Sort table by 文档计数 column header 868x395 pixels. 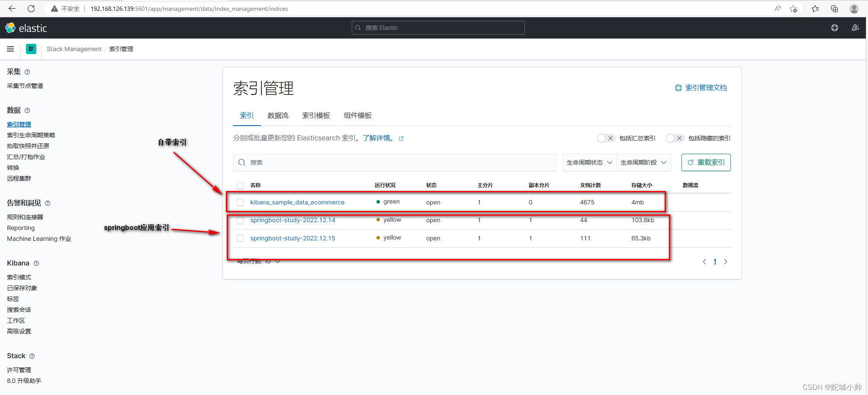coord(590,185)
